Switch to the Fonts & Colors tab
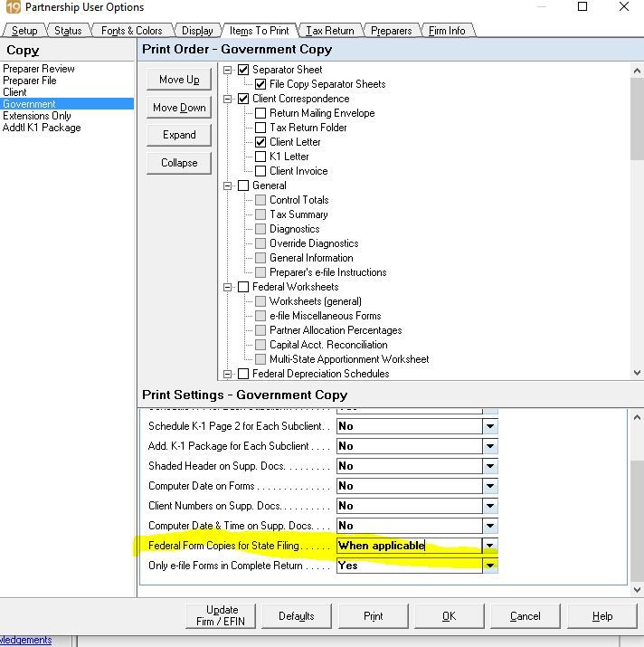 (x=131, y=31)
